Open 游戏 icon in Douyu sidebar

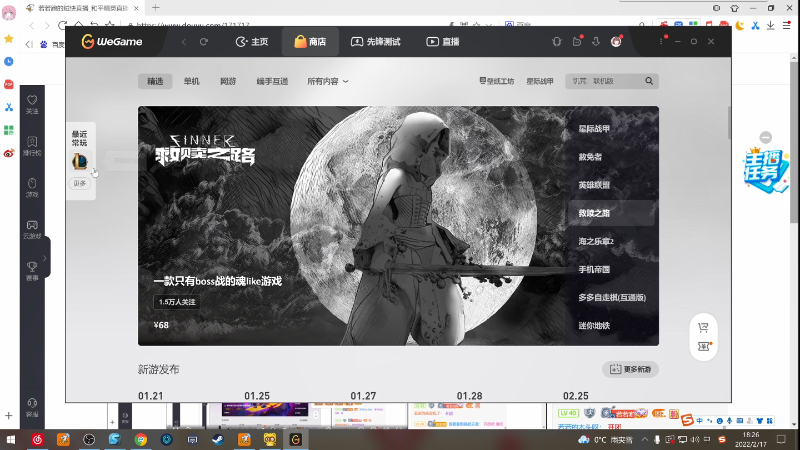click(32, 188)
